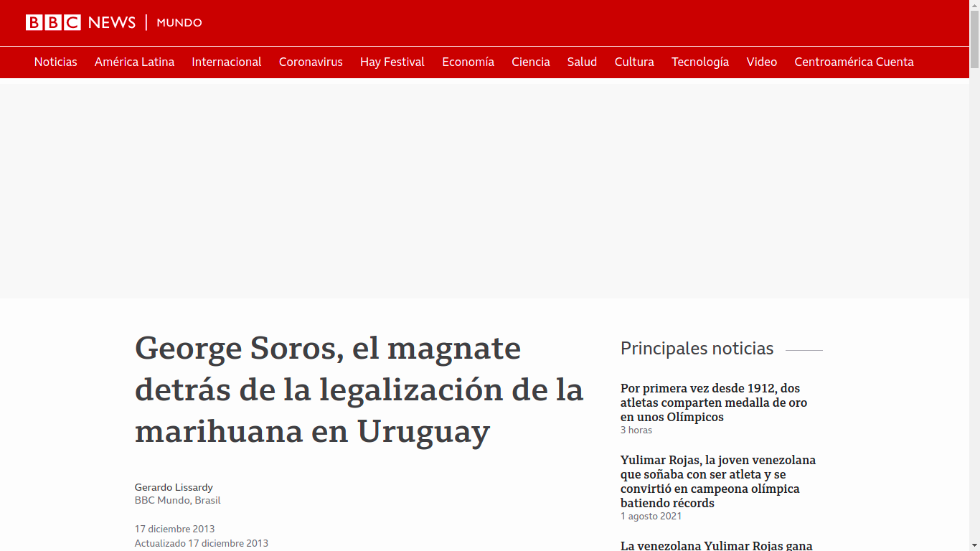Go to América Latina section

134,62
